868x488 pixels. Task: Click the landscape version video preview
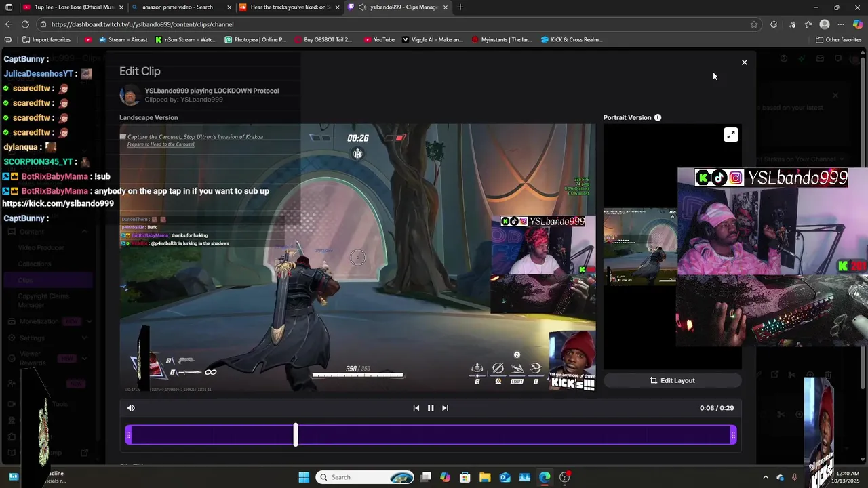pos(357,258)
